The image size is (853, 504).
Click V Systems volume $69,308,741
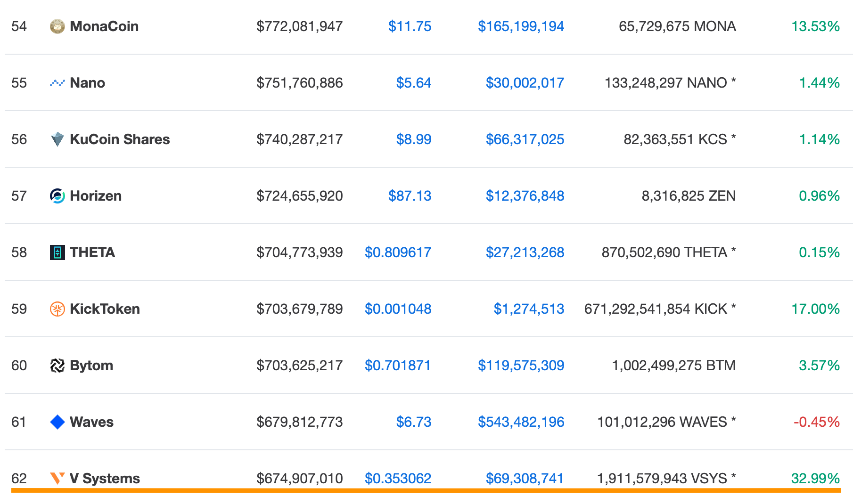point(525,479)
